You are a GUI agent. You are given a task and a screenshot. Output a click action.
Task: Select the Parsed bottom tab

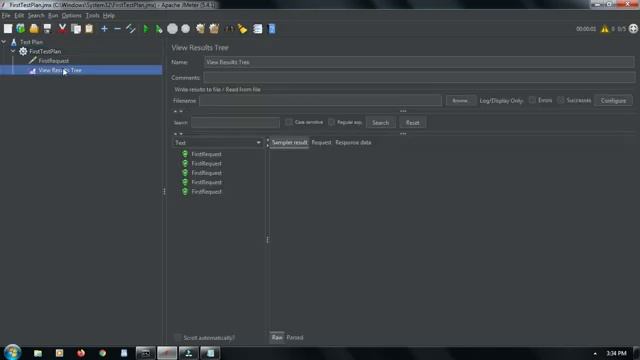click(x=295, y=337)
